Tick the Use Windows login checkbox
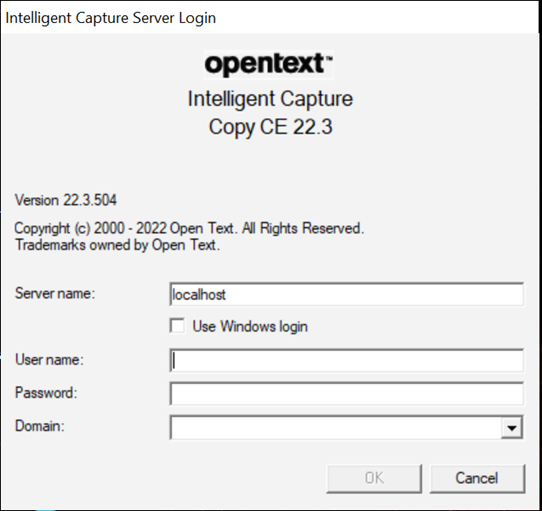The height and width of the screenshot is (511, 542). click(x=177, y=326)
